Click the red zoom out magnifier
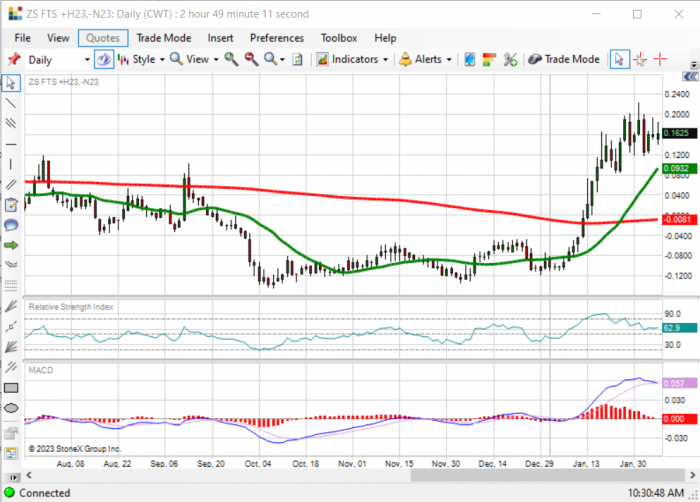 tap(251, 59)
